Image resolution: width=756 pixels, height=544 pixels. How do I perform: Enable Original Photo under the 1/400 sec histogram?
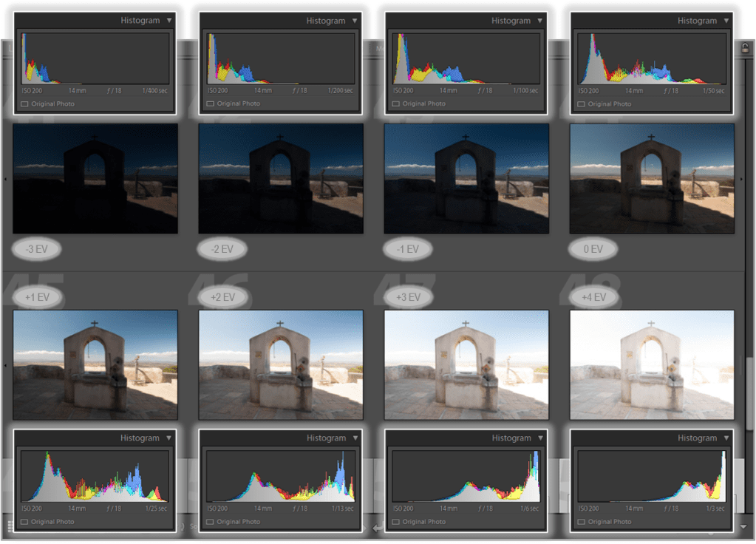tap(24, 104)
